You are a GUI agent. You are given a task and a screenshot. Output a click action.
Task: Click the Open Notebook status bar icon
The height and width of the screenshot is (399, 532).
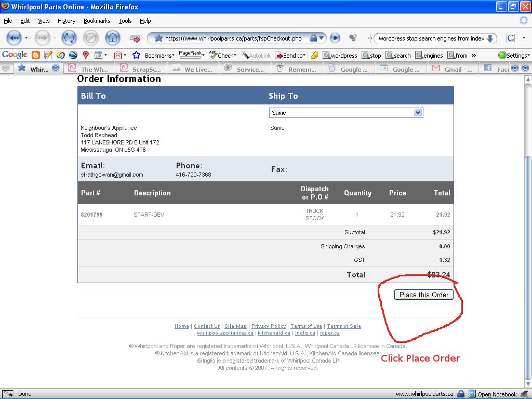click(472, 394)
